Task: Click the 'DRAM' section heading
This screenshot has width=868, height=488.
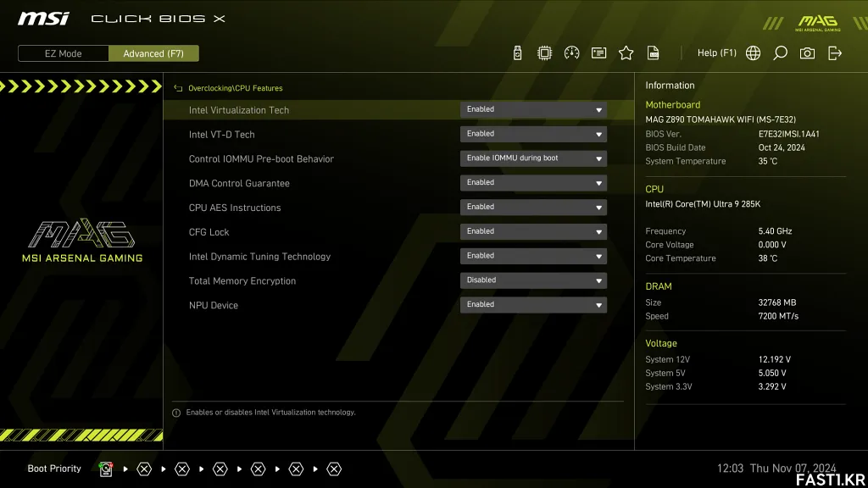Action: 658,286
